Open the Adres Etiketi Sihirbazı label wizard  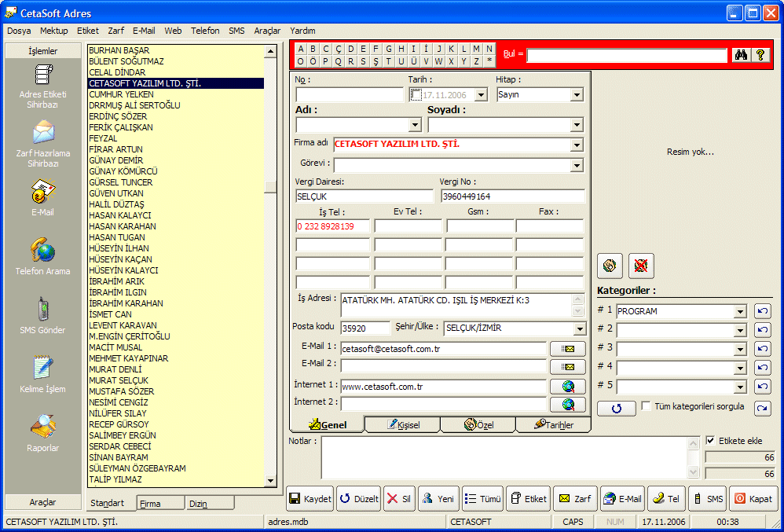pyautogui.click(x=43, y=86)
